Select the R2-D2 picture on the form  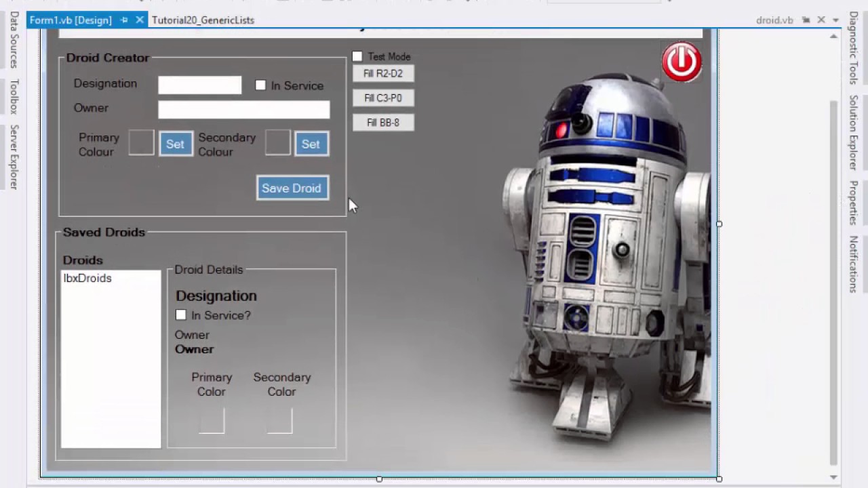[x=606, y=258]
